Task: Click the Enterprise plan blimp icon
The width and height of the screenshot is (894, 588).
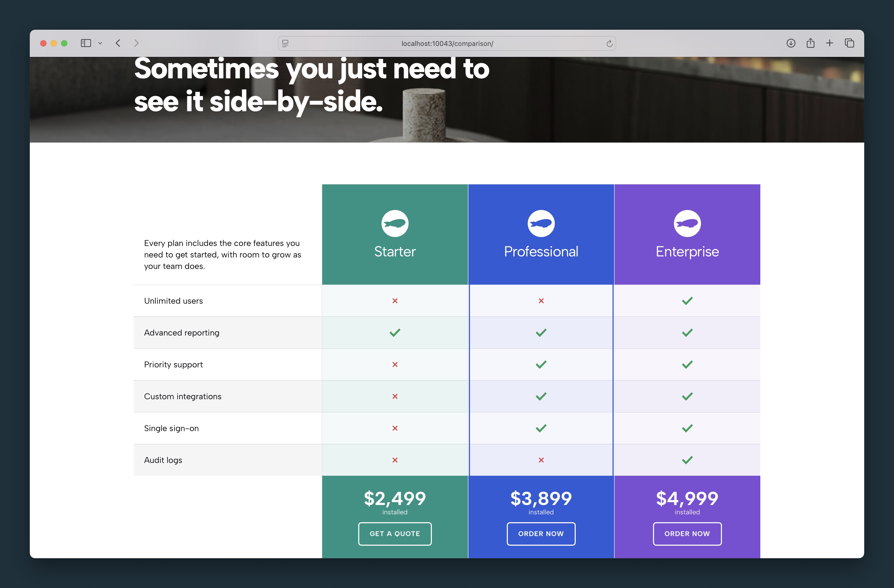Action: (687, 224)
